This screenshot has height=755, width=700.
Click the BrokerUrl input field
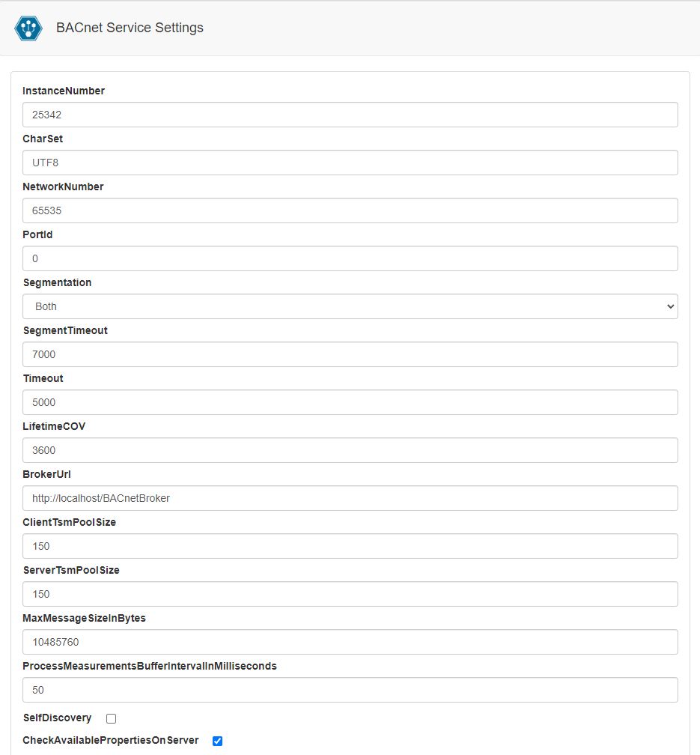[x=350, y=498]
